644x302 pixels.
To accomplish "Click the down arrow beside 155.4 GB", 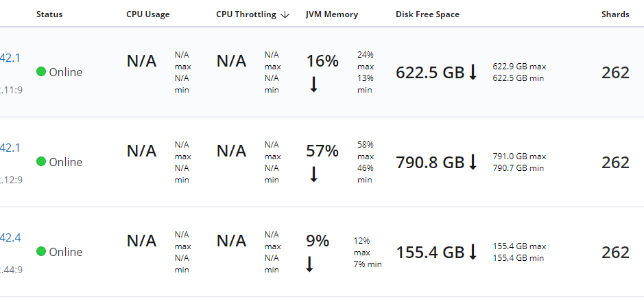I will coord(473,251).
